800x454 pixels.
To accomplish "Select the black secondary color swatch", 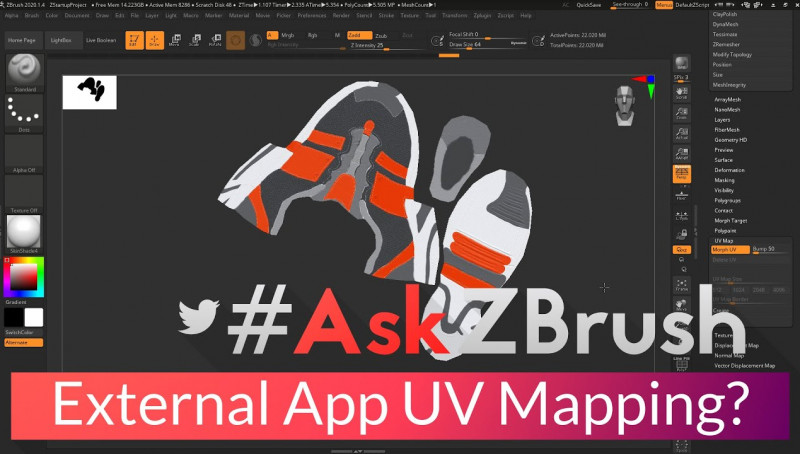I will pos(14,317).
